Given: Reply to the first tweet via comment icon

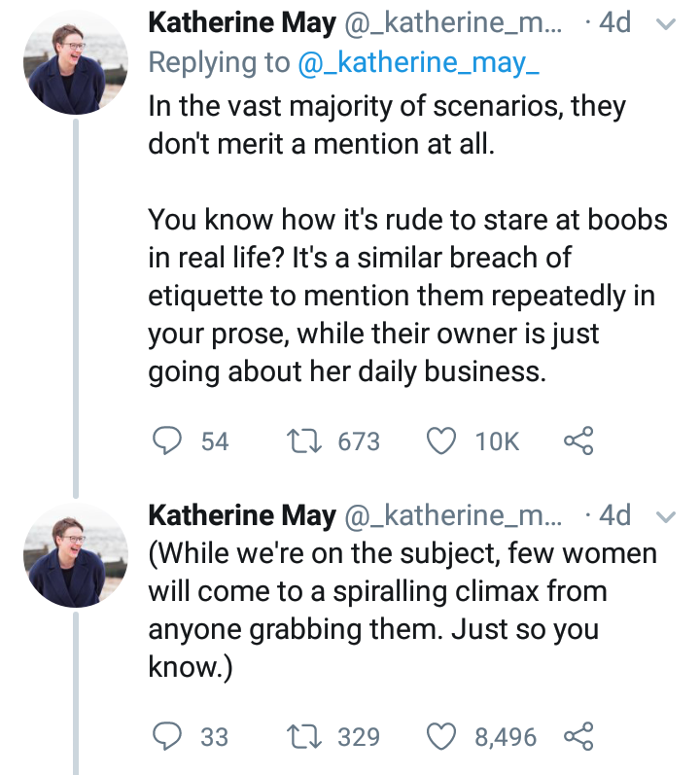Looking at the screenshot, I should coord(166,441).
